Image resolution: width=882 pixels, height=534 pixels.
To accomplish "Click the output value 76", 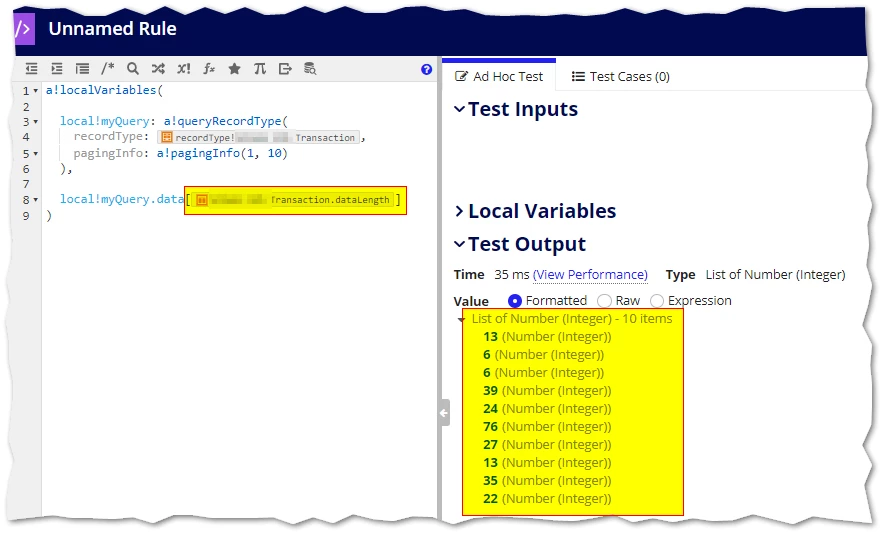I will tap(490, 427).
